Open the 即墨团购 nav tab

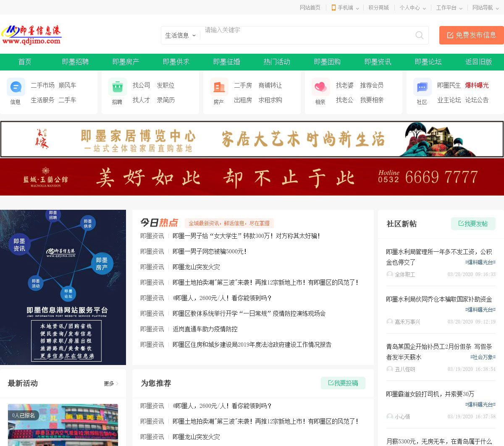click(327, 62)
